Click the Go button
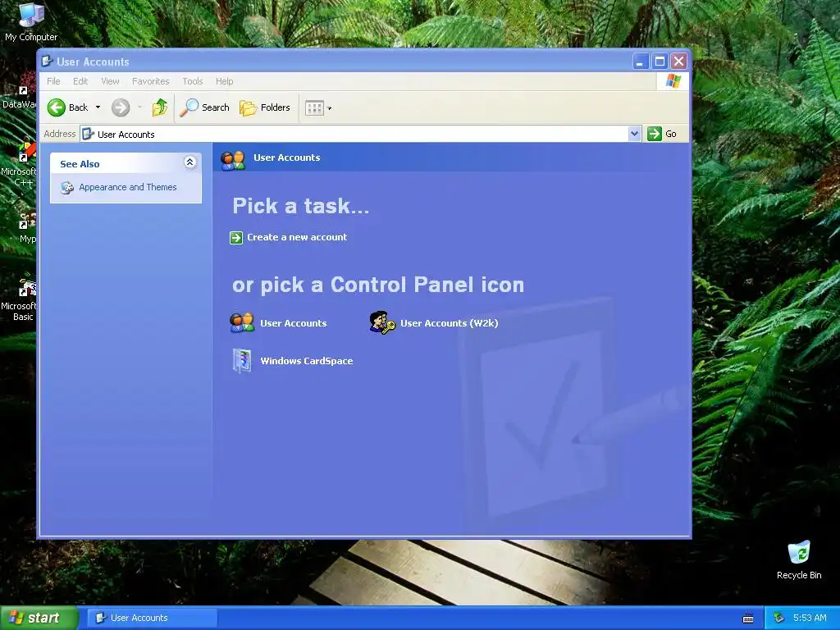 click(x=663, y=134)
